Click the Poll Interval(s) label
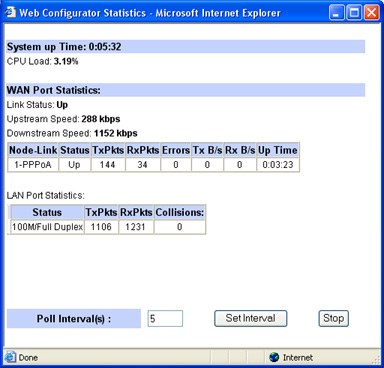Viewport: 384px width, 368px height. point(74,319)
